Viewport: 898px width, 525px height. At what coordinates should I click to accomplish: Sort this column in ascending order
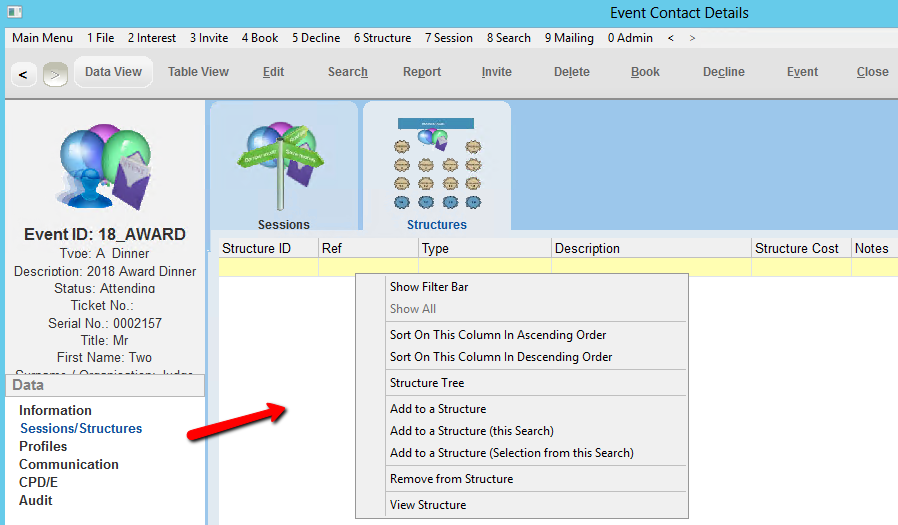click(x=498, y=335)
